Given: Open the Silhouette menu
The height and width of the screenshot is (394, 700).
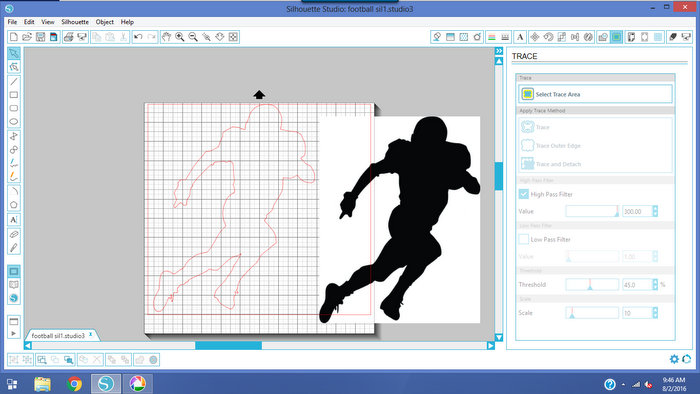Looking at the screenshot, I should click(x=75, y=22).
